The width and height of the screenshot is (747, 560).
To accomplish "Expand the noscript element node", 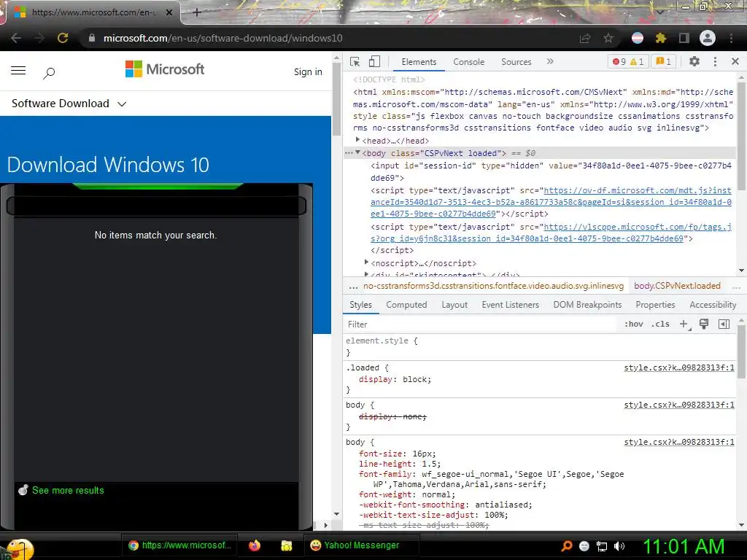I will tap(366, 262).
